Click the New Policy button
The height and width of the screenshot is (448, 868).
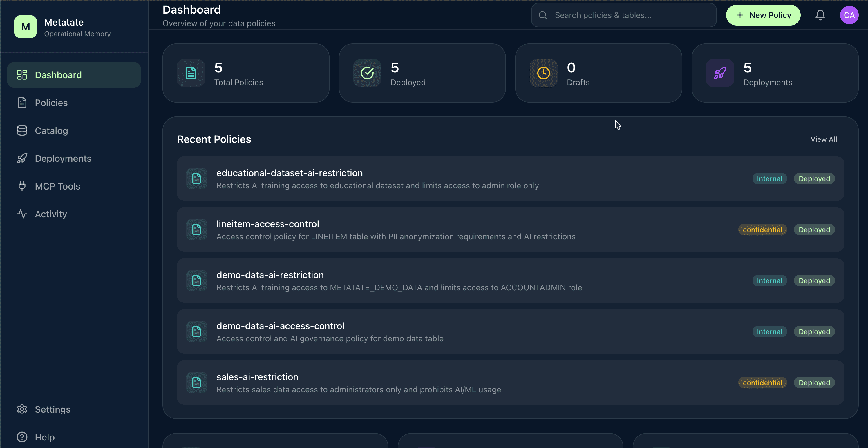[x=763, y=15]
